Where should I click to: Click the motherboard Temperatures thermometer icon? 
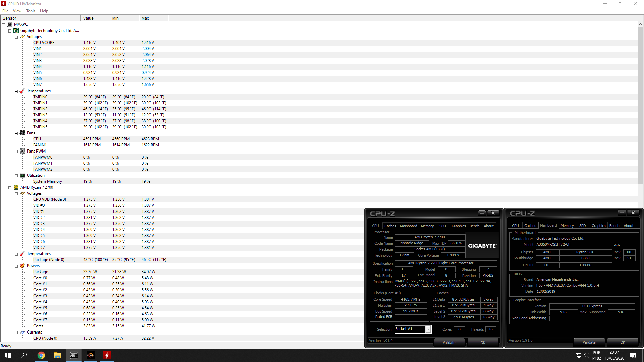(22, 91)
